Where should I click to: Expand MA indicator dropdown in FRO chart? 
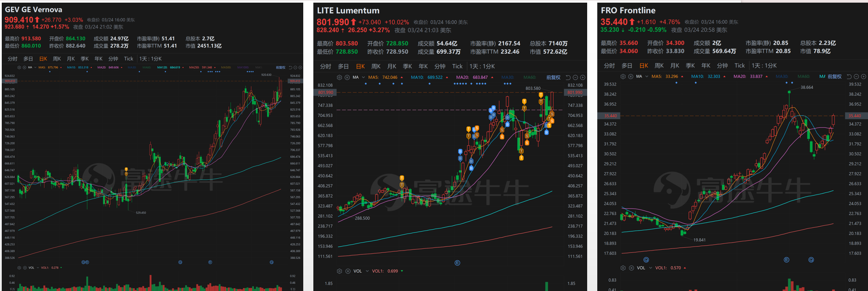coord(647,76)
